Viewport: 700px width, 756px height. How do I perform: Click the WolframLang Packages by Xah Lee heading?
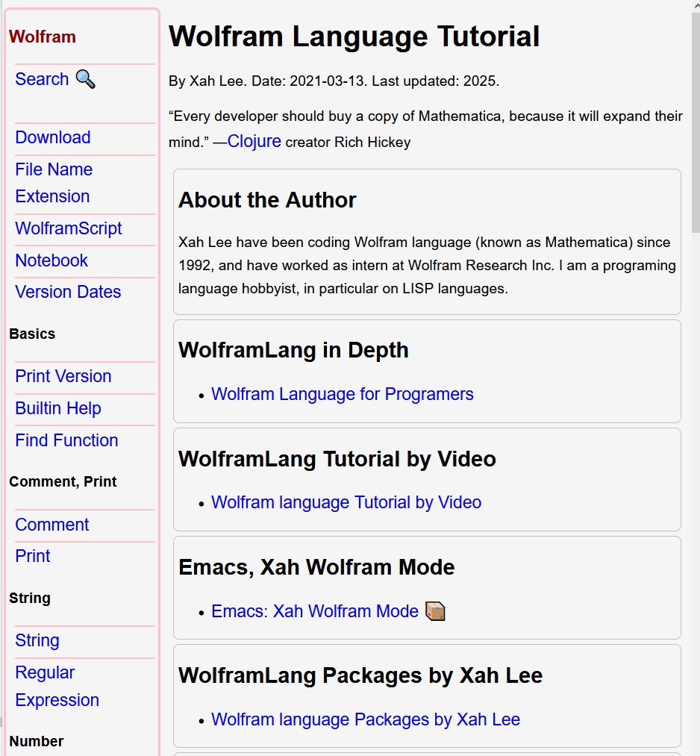pyautogui.click(x=360, y=675)
